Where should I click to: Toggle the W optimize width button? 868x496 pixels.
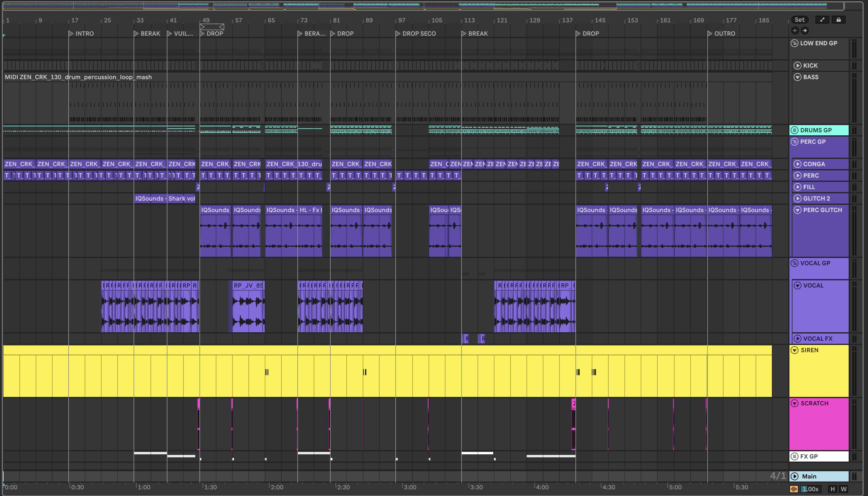tap(844, 489)
